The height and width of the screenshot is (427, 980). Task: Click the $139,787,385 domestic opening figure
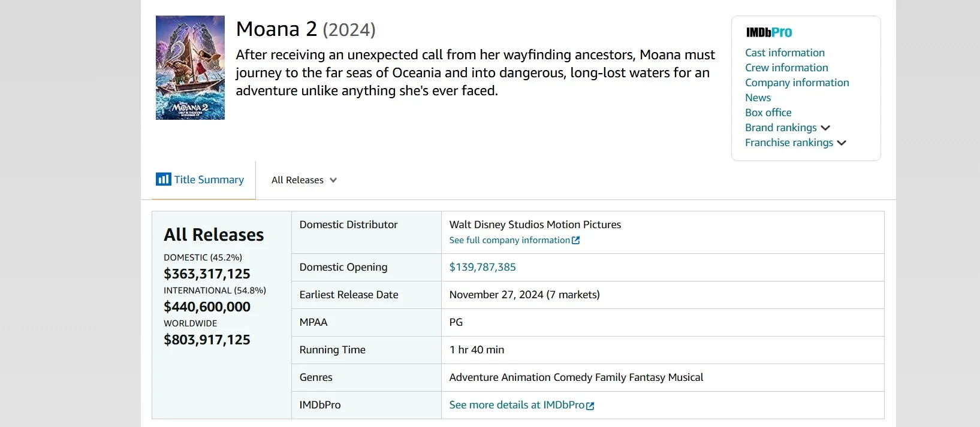pos(483,267)
